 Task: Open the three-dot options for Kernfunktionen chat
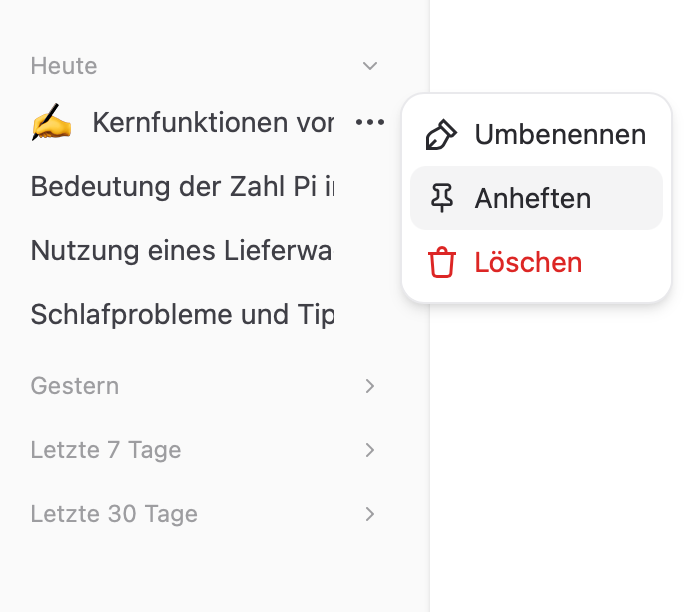click(369, 122)
